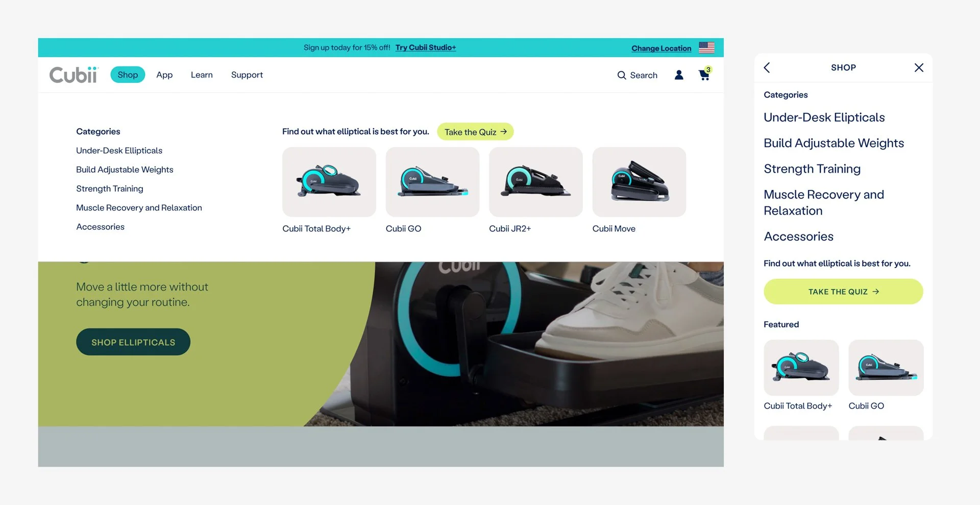Screen dimensions: 980x505
Task: Go back using mobile panel arrow
Action: (x=767, y=67)
